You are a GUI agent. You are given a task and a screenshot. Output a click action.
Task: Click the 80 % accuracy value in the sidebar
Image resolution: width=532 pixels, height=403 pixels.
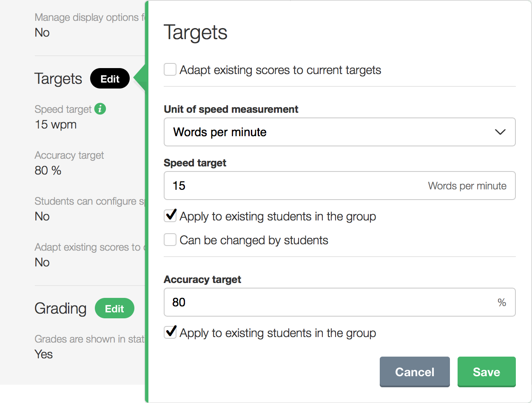[48, 171]
